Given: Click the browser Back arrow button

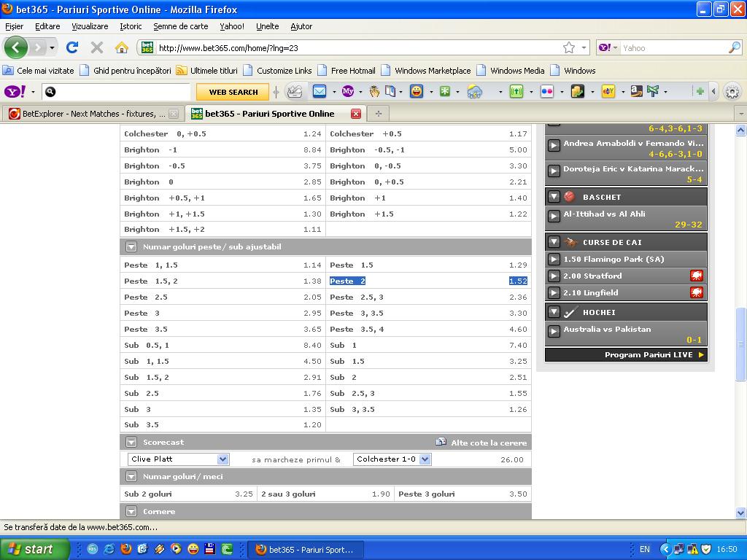Looking at the screenshot, I should (15, 47).
